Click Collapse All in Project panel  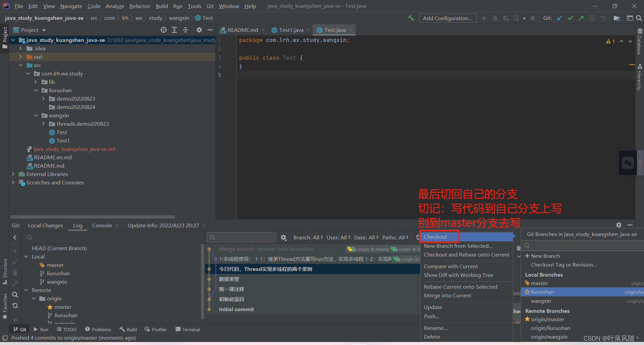click(x=185, y=30)
